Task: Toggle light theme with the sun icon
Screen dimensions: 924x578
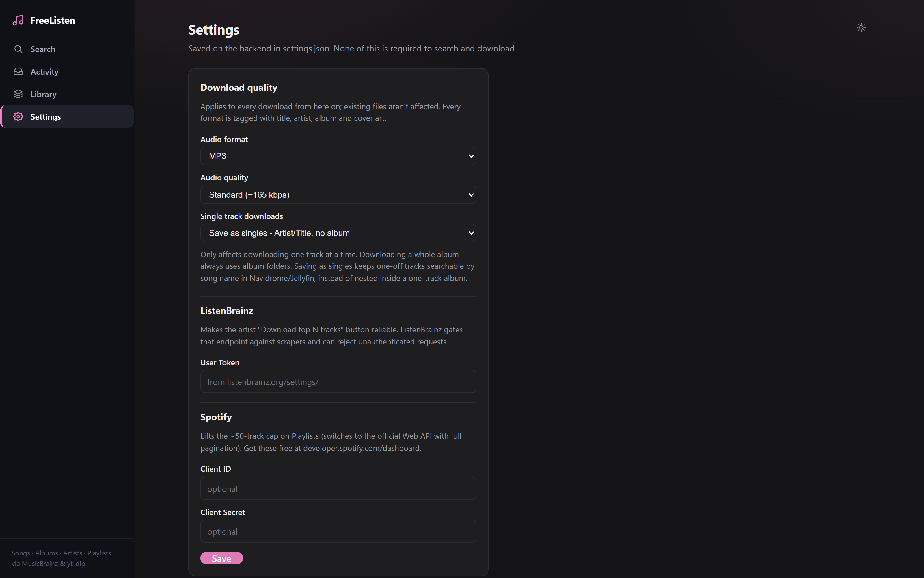Action: (861, 27)
